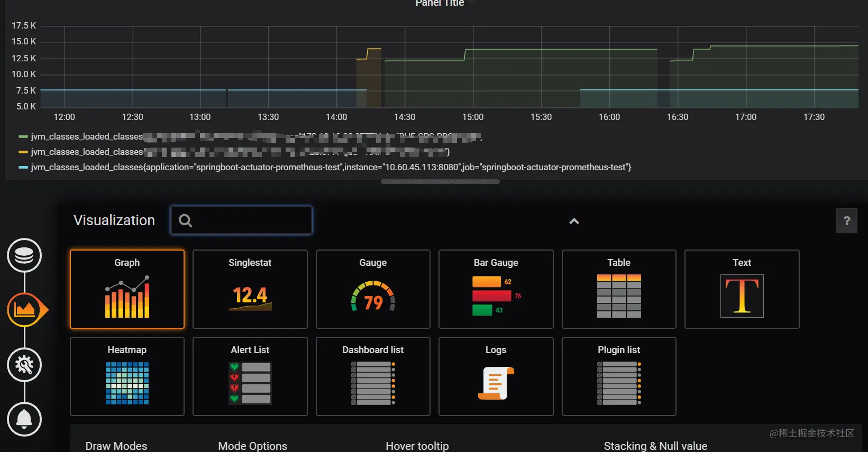Pick the Alert List visualization
868x452 pixels.
click(x=250, y=376)
